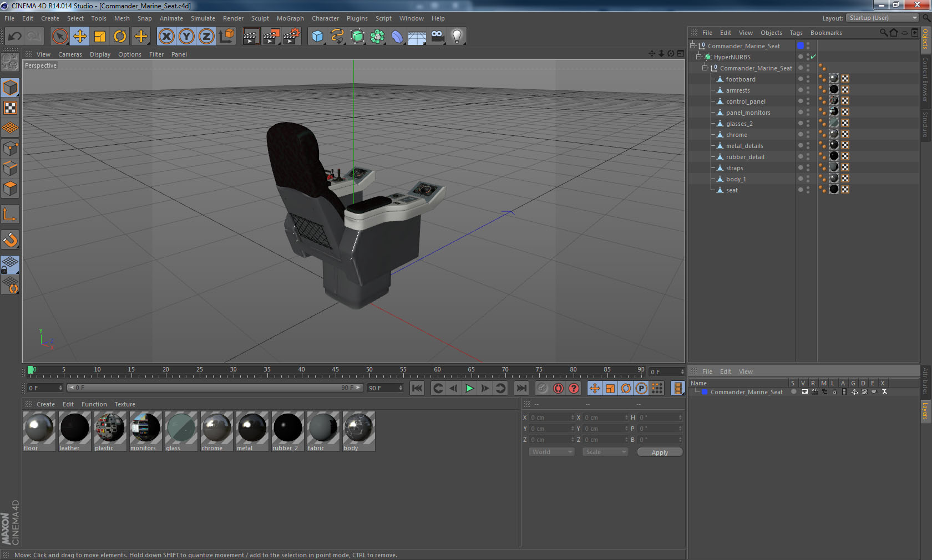The image size is (932, 560).
Task: Click the Record Active Objects button
Action: point(543,388)
